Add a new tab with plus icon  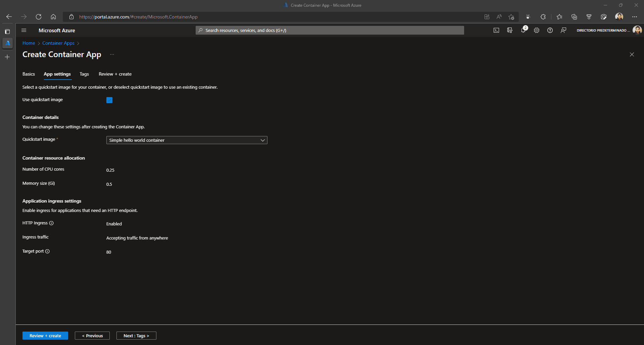tap(7, 57)
